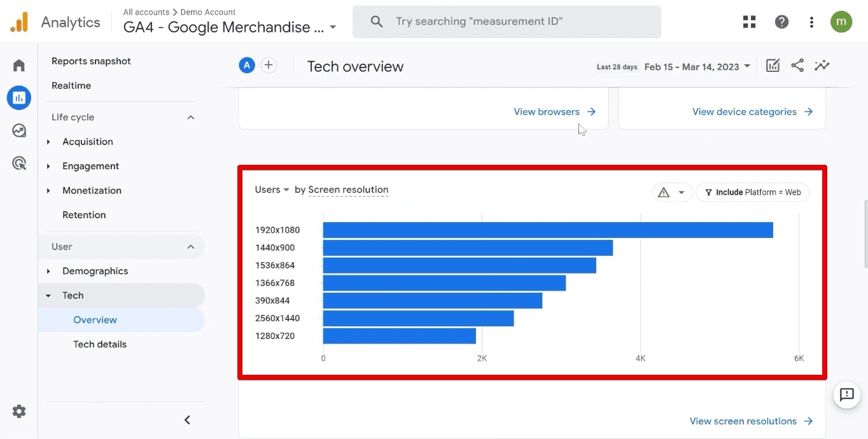Send feedback via the speech bubble icon
The image size is (868, 439).
[846, 395]
